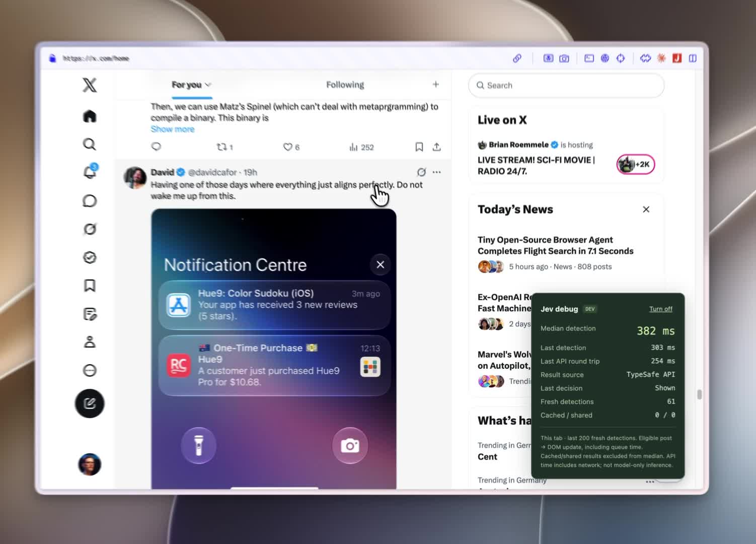The width and height of the screenshot is (756, 544).
Task: Share the post with 252 views
Action: [x=436, y=147]
